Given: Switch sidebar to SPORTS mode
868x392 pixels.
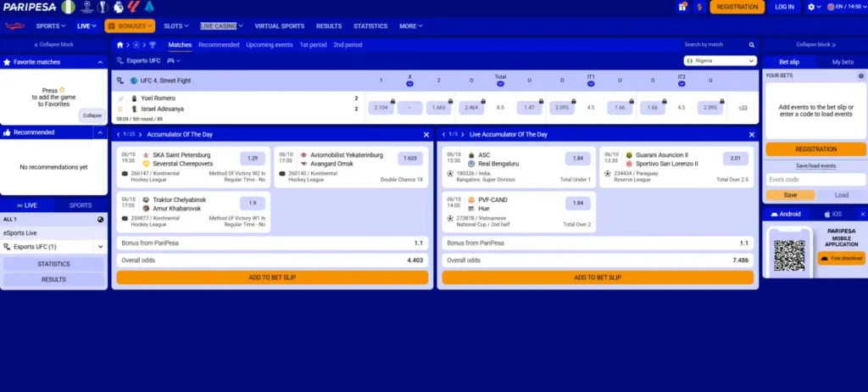Looking at the screenshot, I should (81, 205).
